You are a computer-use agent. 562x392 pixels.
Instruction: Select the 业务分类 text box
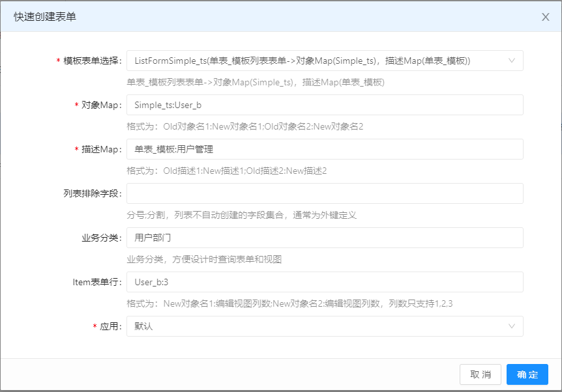click(325, 238)
